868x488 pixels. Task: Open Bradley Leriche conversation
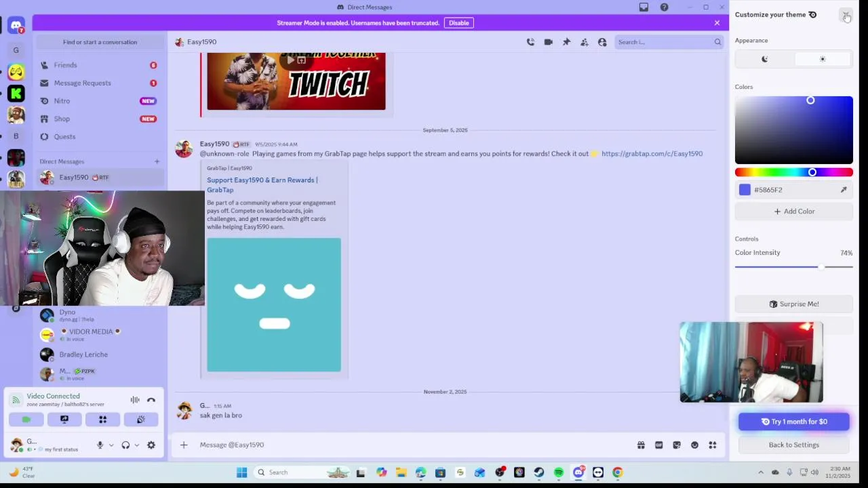100,354
